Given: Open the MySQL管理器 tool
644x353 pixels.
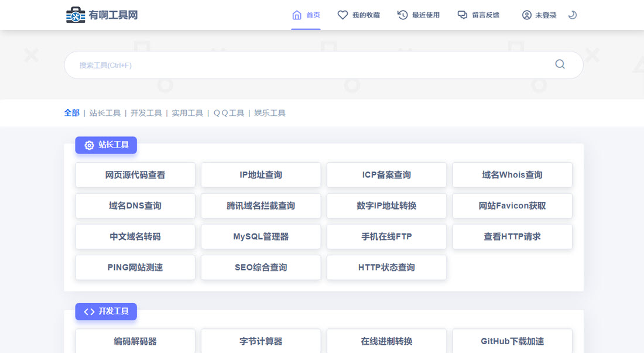Looking at the screenshot, I should (x=261, y=237).
